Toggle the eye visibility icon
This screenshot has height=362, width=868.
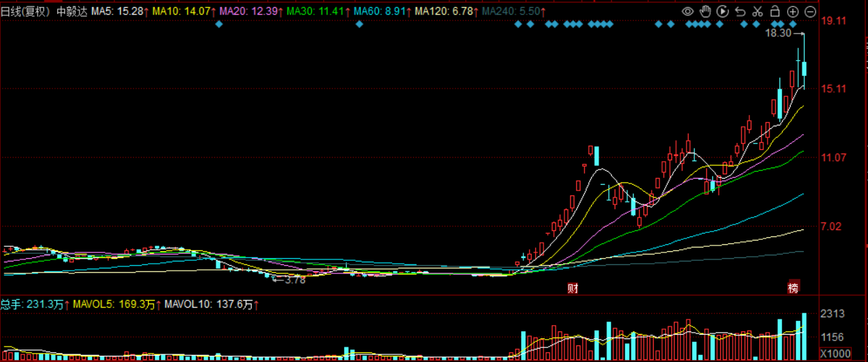(x=688, y=11)
